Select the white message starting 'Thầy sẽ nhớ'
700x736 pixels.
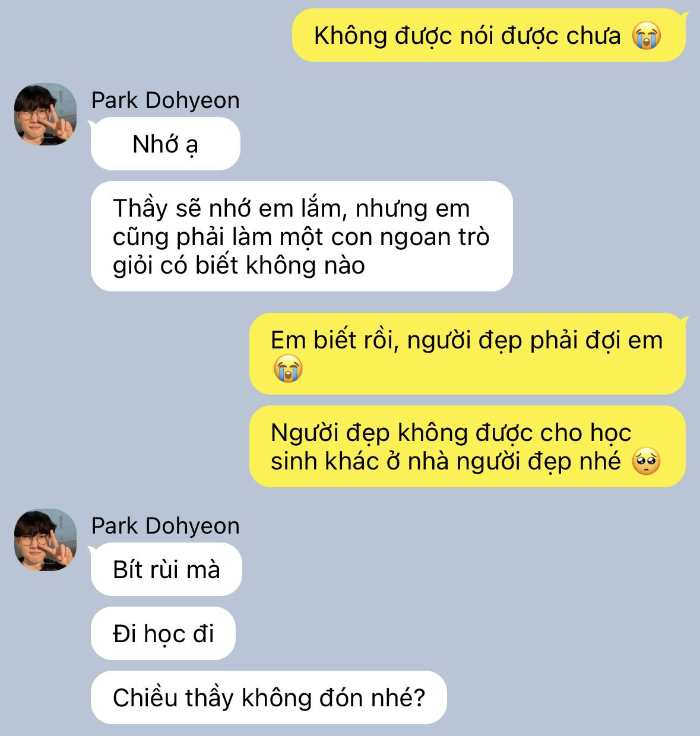click(x=302, y=236)
